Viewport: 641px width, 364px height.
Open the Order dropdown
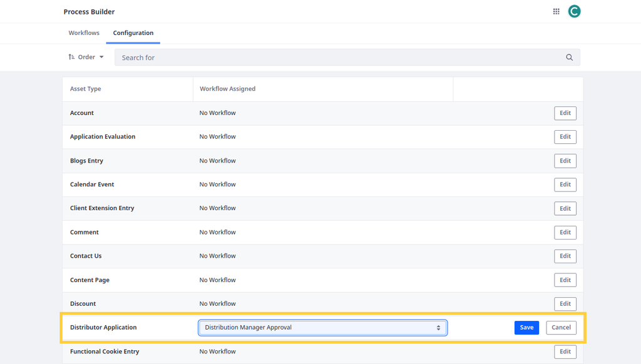tap(86, 57)
